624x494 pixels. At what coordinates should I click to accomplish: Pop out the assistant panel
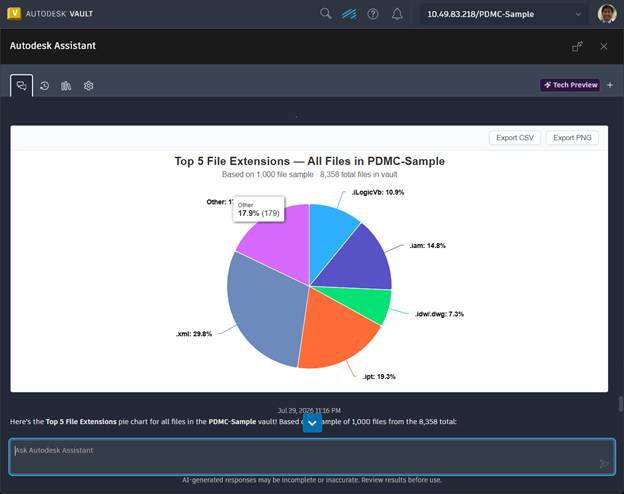point(577,47)
